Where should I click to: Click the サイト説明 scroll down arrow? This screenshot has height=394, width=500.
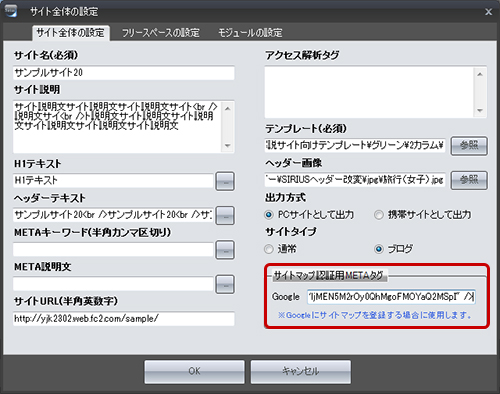click(228, 145)
